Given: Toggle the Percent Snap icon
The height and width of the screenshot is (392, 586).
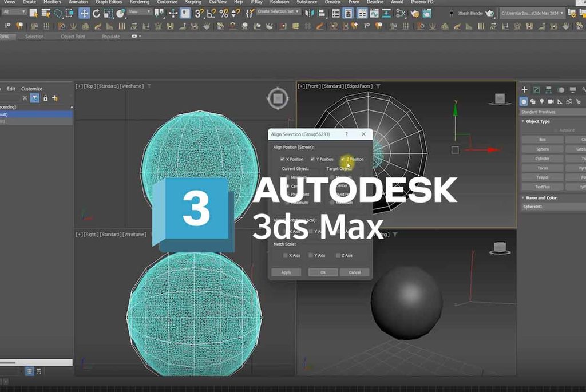Looking at the screenshot, I should coord(224,14).
